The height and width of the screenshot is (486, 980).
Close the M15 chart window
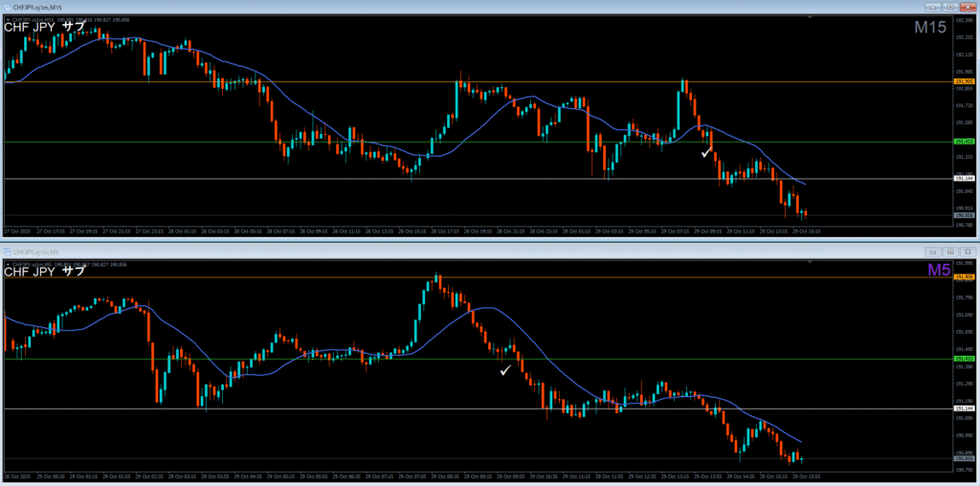coord(967,8)
